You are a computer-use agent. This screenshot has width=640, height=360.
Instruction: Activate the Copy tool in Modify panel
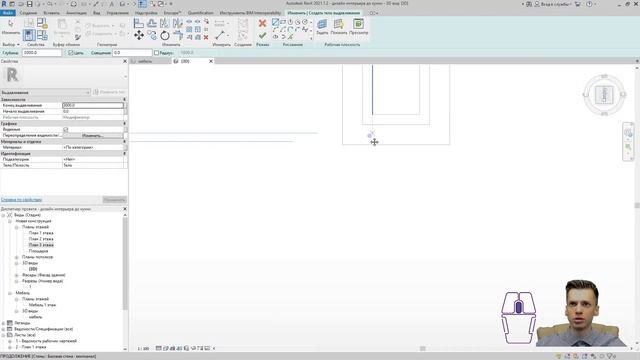pyautogui.click(x=152, y=36)
